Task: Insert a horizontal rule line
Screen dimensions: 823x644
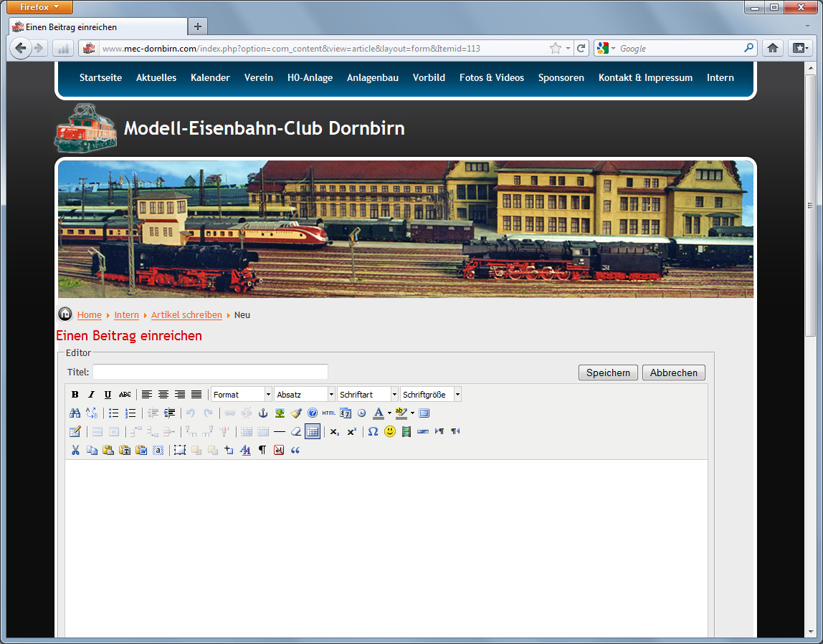Action: tap(280, 432)
